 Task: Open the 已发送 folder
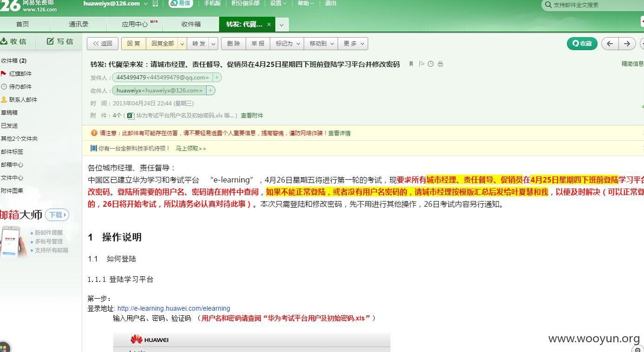click(x=9, y=126)
